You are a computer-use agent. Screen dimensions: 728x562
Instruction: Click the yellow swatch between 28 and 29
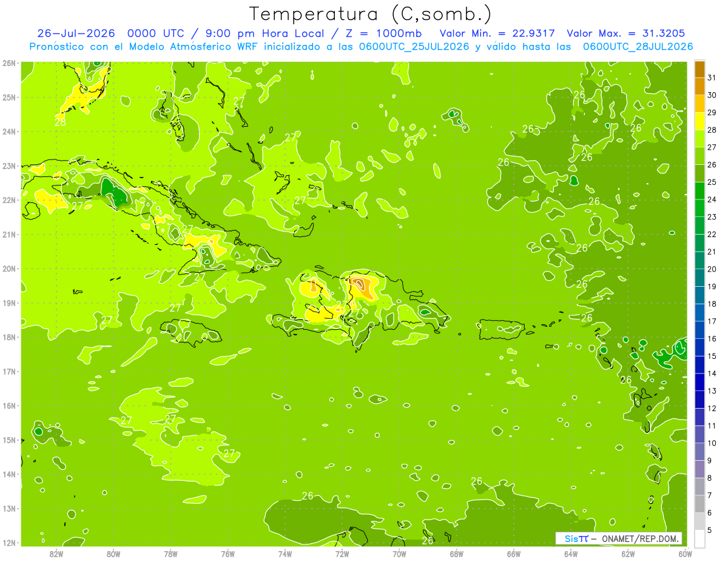699,121
